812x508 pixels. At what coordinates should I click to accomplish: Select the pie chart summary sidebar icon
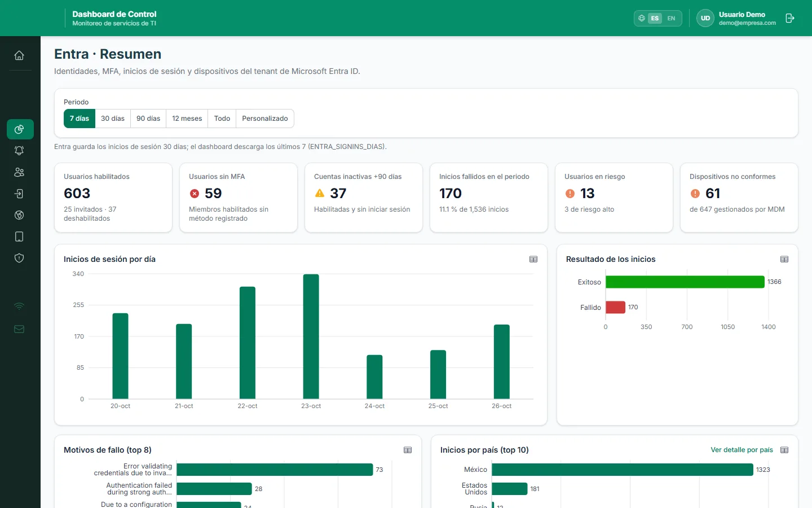tap(20, 129)
